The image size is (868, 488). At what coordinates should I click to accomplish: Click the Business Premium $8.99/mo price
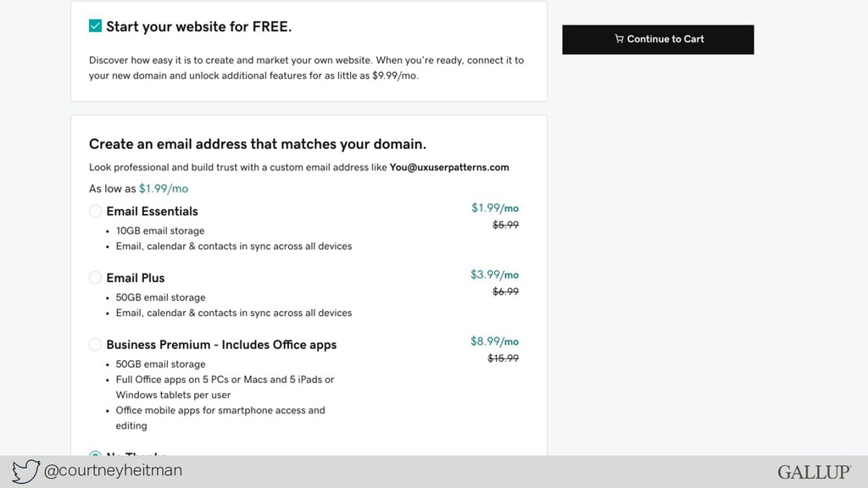[x=494, y=341]
